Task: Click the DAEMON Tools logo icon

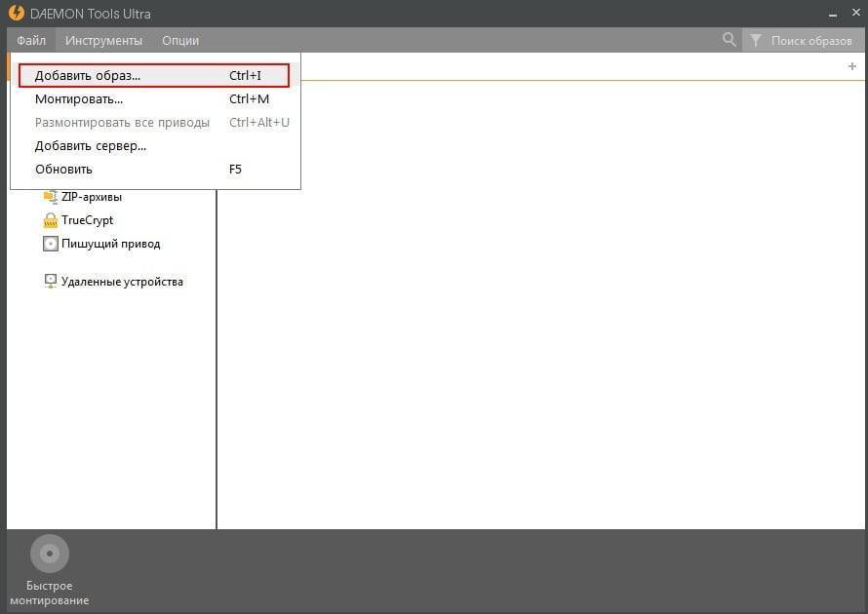Action: click(x=16, y=14)
